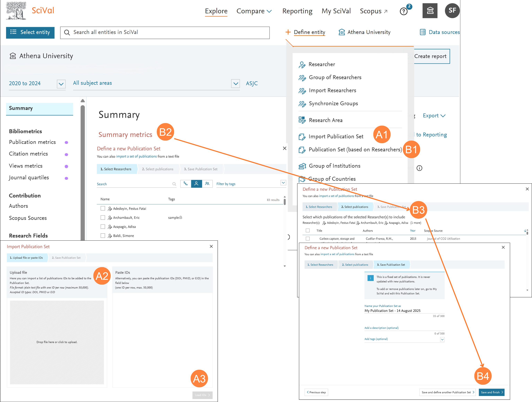Click the search magnifier in entity search bar
Viewport: 532px width, 402px height.
[x=67, y=32]
